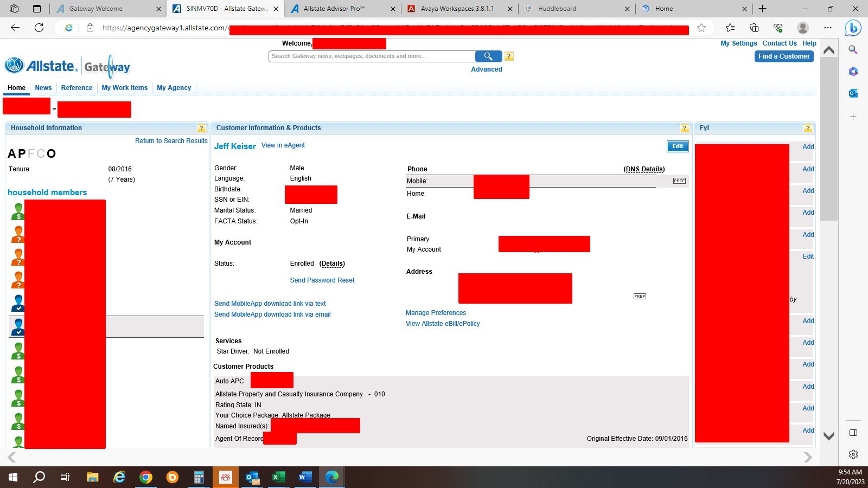This screenshot has height=488, width=868.
Task: Click the page scroll-up arrow
Action: coord(828,50)
